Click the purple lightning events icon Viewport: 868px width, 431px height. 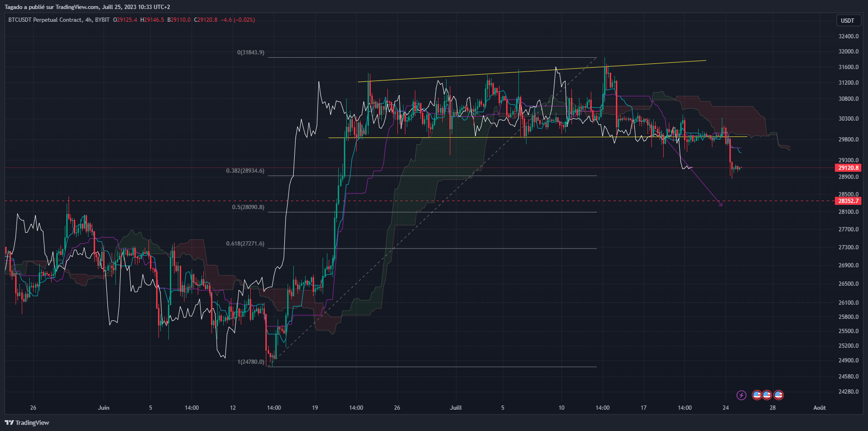click(741, 395)
